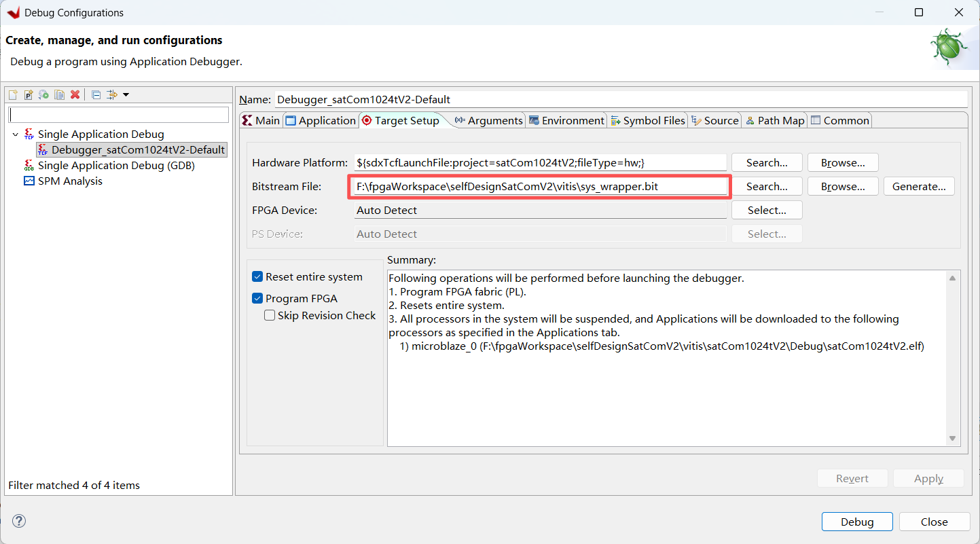
Task: Uncheck Program FPGA option
Action: (257, 298)
